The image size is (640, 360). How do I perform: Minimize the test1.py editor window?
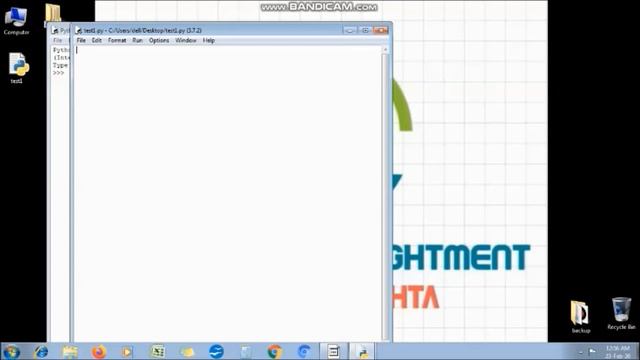349,30
